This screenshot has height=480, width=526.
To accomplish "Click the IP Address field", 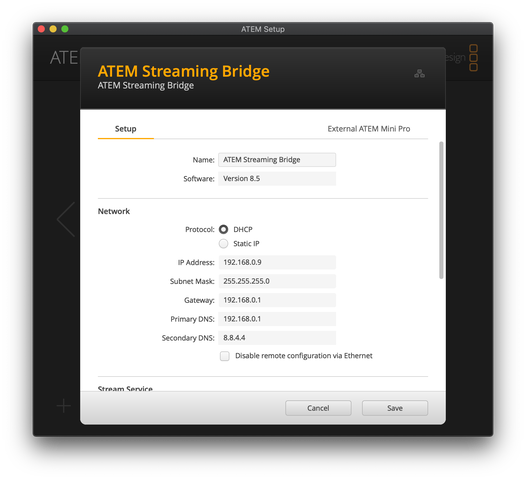I will 277,262.
